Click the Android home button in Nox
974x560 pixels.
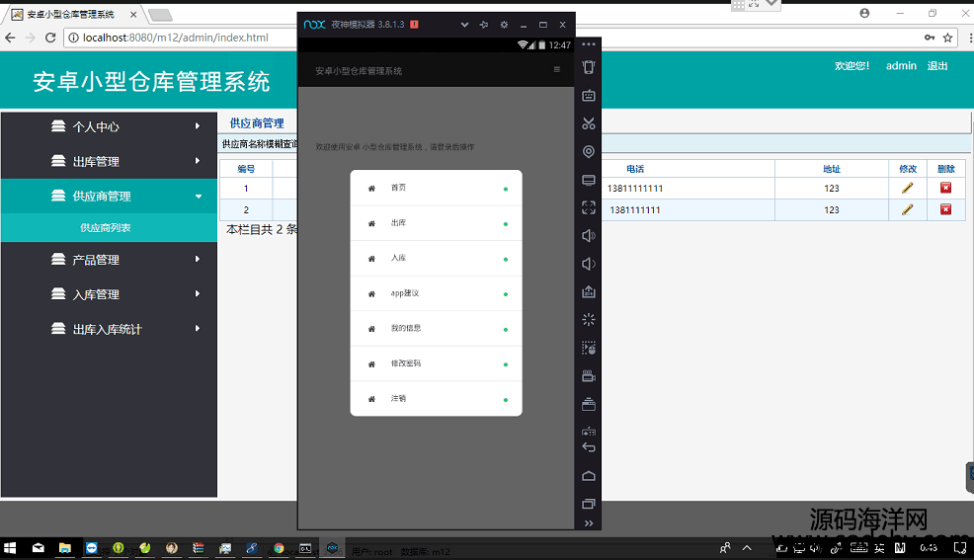click(x=588, y=476)
